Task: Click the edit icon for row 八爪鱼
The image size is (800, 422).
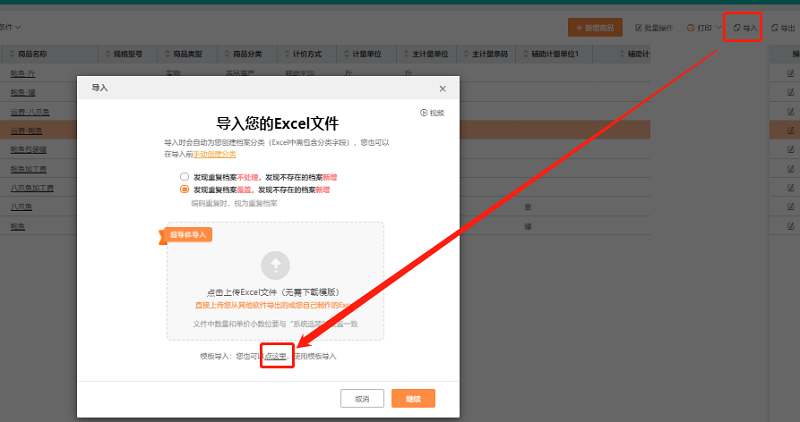Action: click(x=791, y=207)
